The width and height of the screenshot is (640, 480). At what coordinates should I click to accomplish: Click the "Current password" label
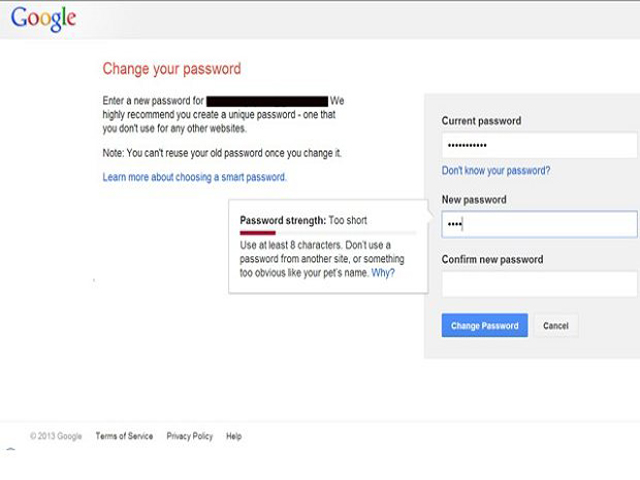[481, 121]
